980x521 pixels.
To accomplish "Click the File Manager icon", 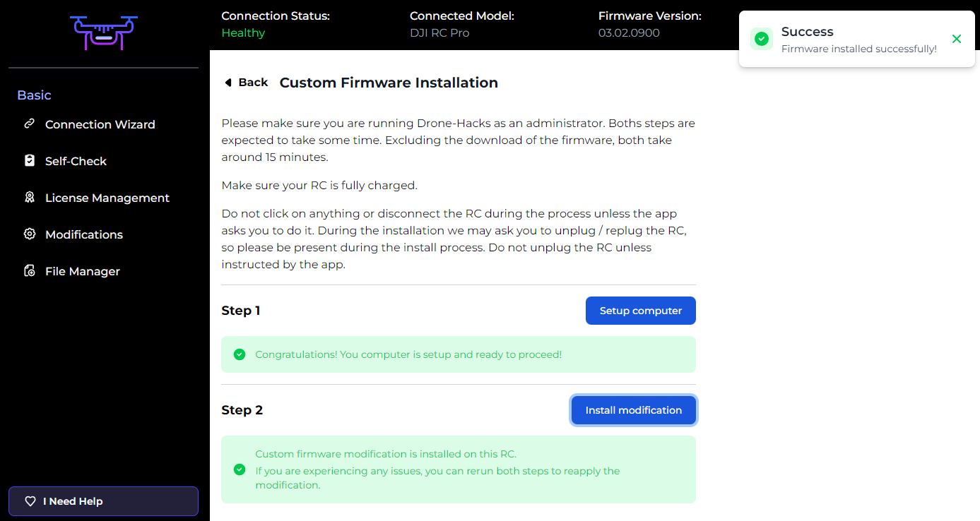I will point(30,271).
